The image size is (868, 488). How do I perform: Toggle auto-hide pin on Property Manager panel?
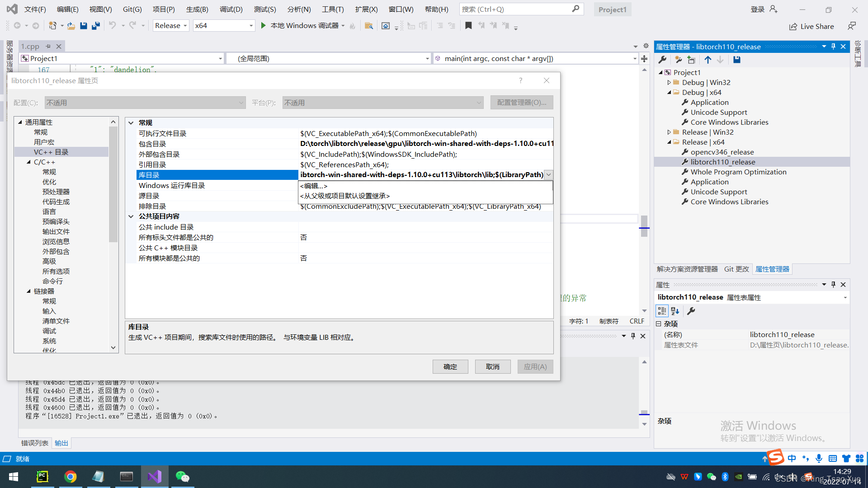[833, 47]
